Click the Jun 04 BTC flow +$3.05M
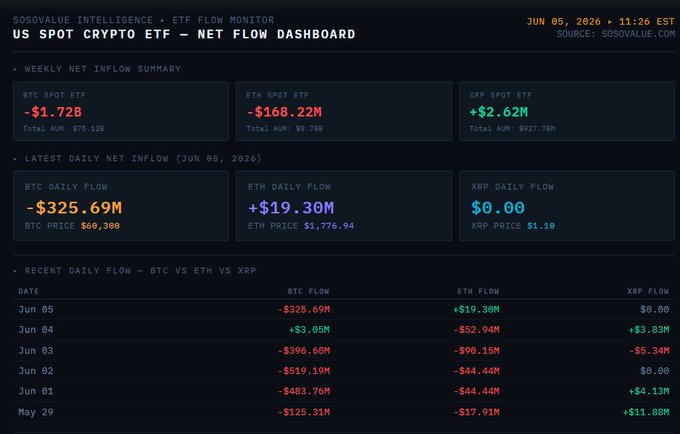The width and height of the screenshot is (680, 434). click(x=309, y=330)
